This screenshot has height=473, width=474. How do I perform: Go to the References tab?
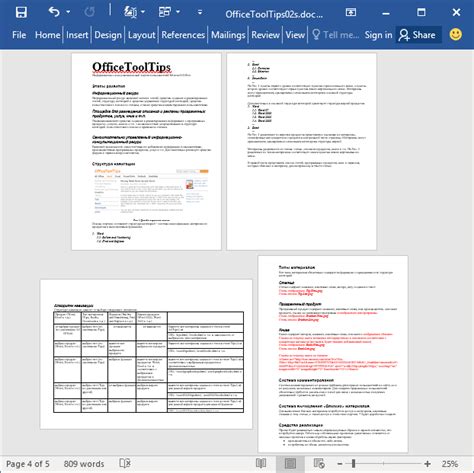(183, 35)
